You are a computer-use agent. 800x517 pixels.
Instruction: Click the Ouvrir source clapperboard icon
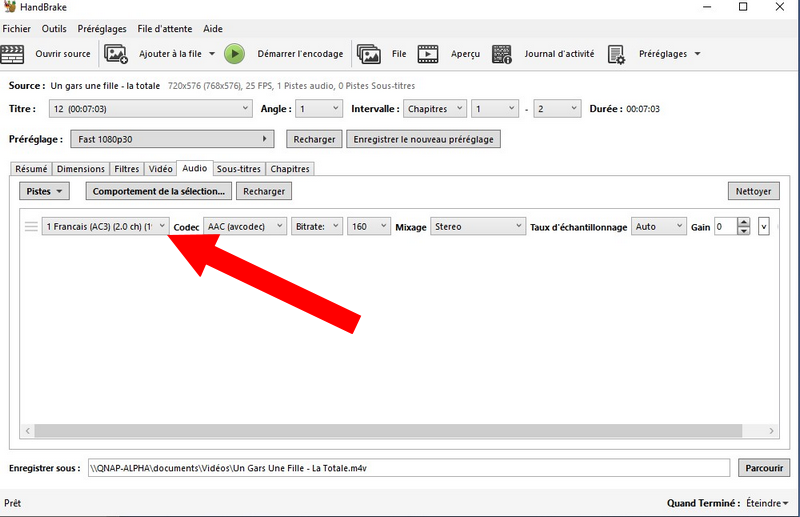[14, 54]
